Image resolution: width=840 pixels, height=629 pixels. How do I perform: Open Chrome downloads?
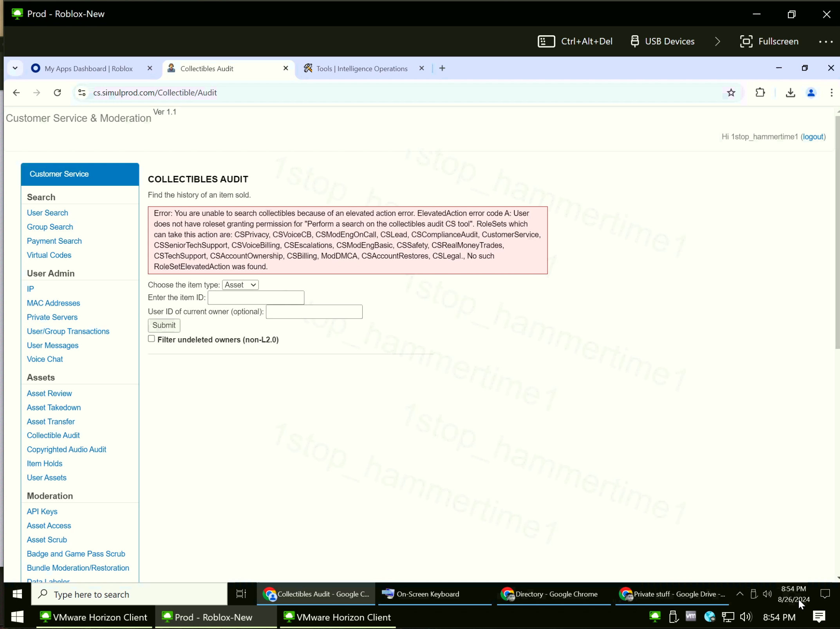(790, 92)
